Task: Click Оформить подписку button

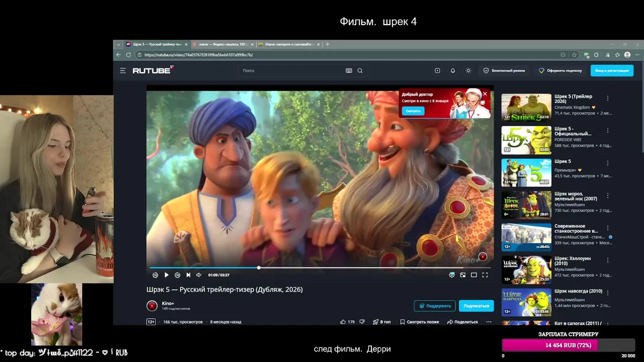Action: click(x=560, y=71)
